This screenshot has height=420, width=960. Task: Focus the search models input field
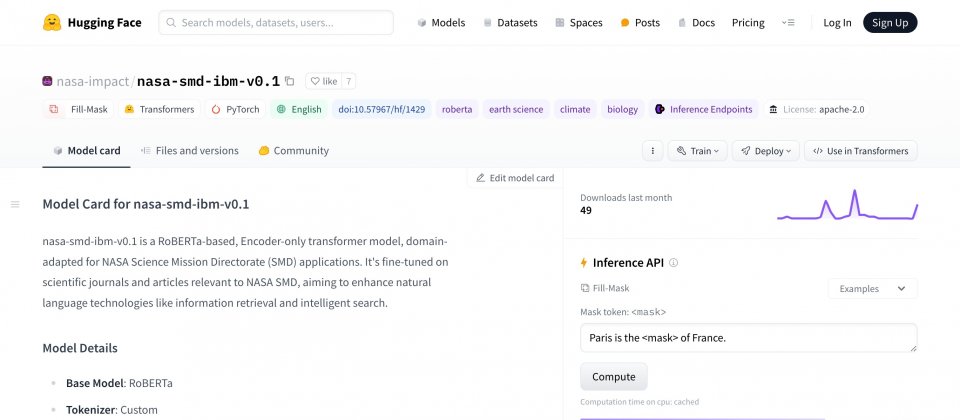(276, 23)
